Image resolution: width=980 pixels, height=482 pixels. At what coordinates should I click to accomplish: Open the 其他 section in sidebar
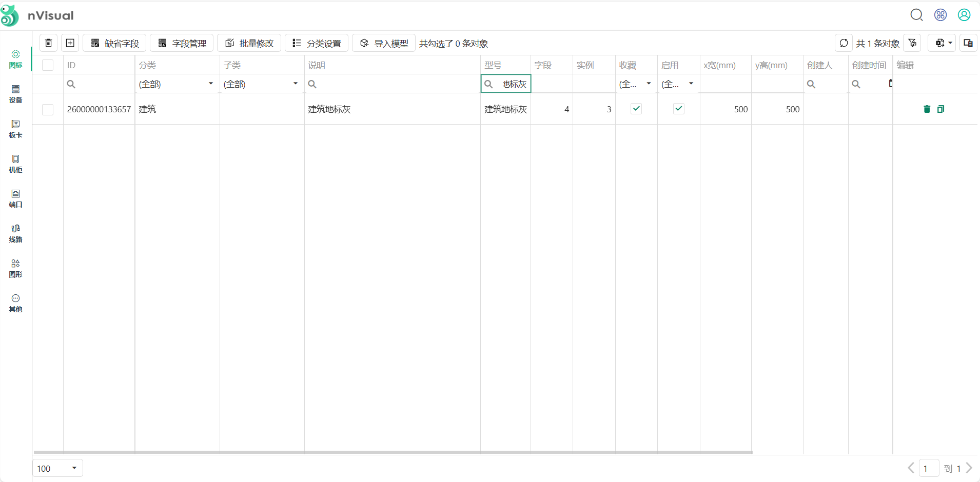coord(16,304)
